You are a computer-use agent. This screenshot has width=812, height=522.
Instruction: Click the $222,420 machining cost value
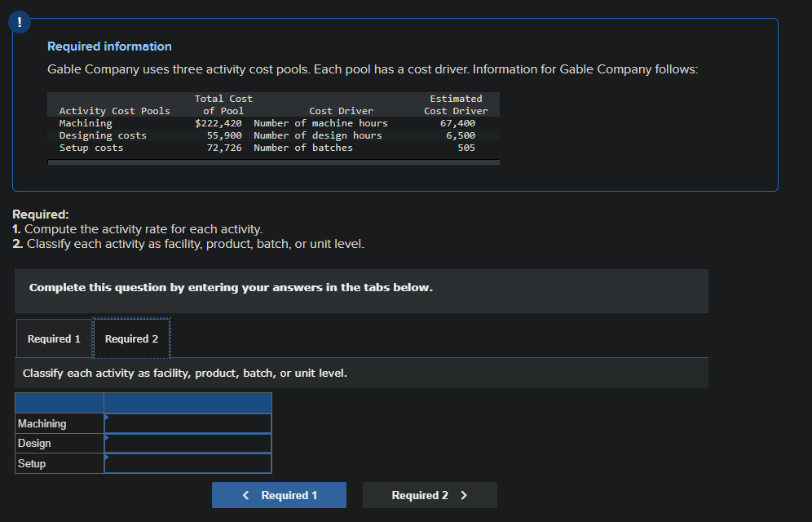[218, 123]
